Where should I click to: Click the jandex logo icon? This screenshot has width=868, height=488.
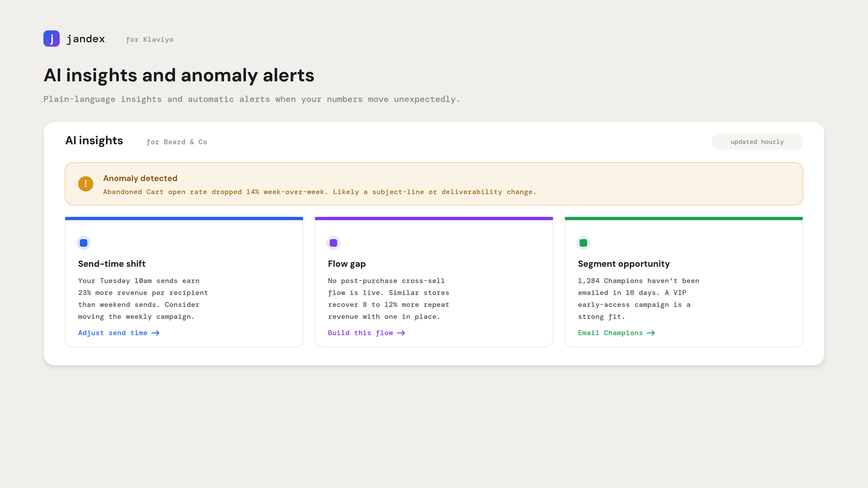point(52,39)
